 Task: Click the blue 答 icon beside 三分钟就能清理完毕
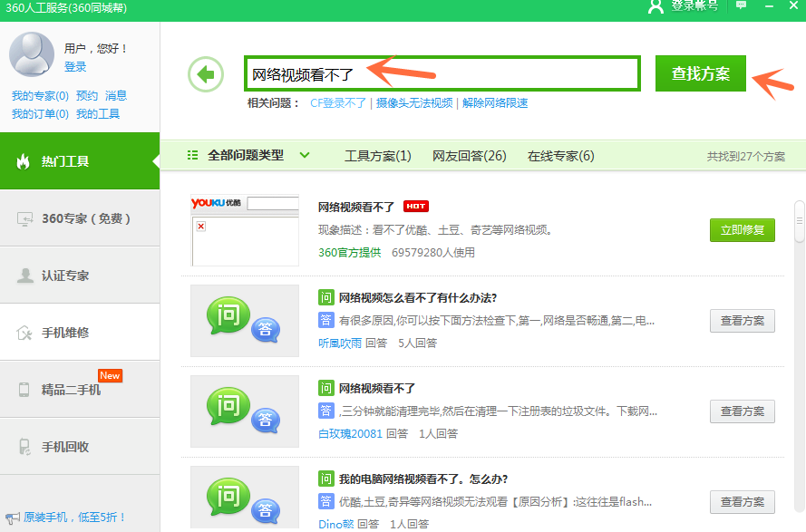(325, 411)
